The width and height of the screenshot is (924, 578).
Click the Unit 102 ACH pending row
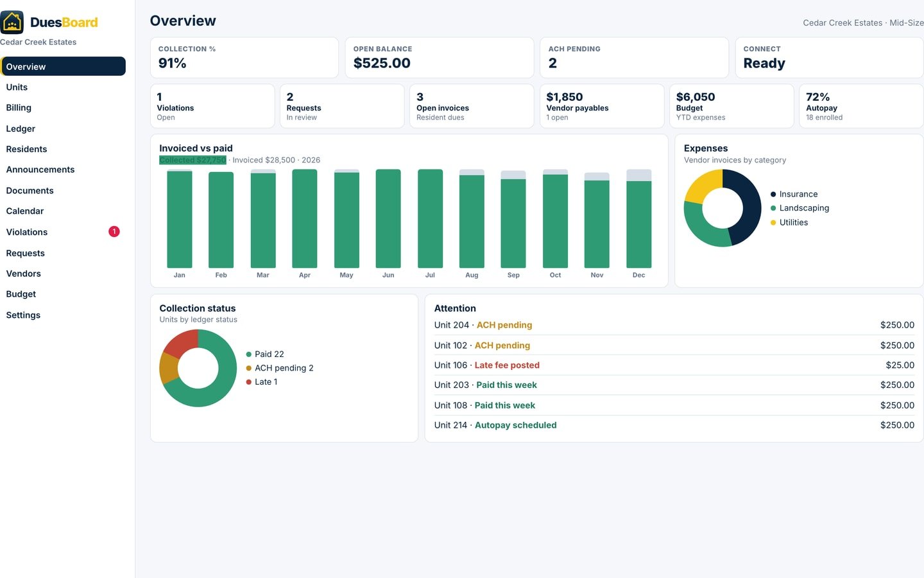pyautogui.click(x=674, y=345)
